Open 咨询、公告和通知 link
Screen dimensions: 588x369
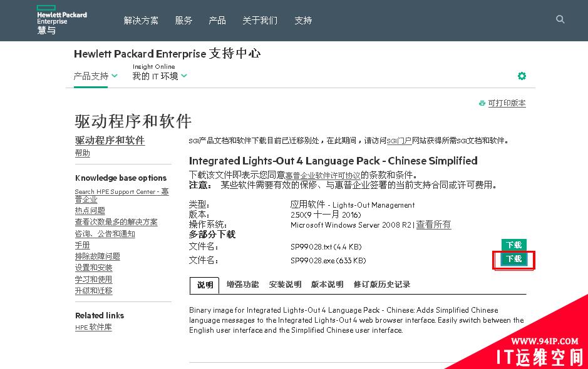(105, 234)
